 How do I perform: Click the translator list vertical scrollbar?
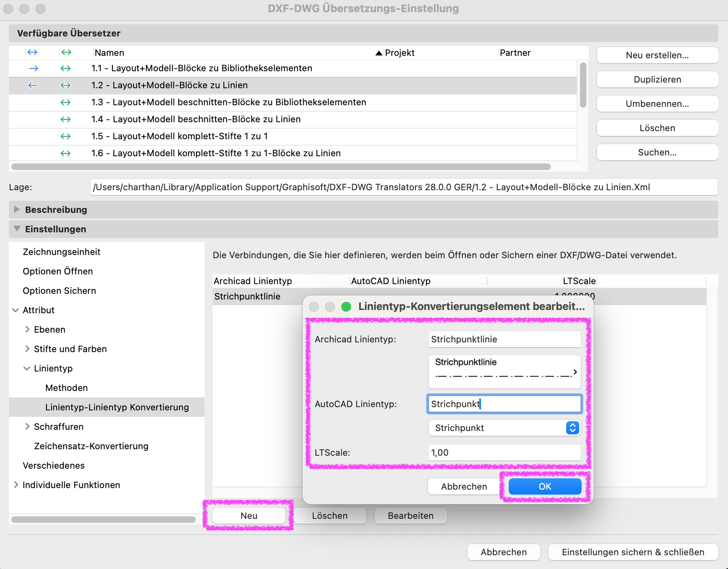583,85
